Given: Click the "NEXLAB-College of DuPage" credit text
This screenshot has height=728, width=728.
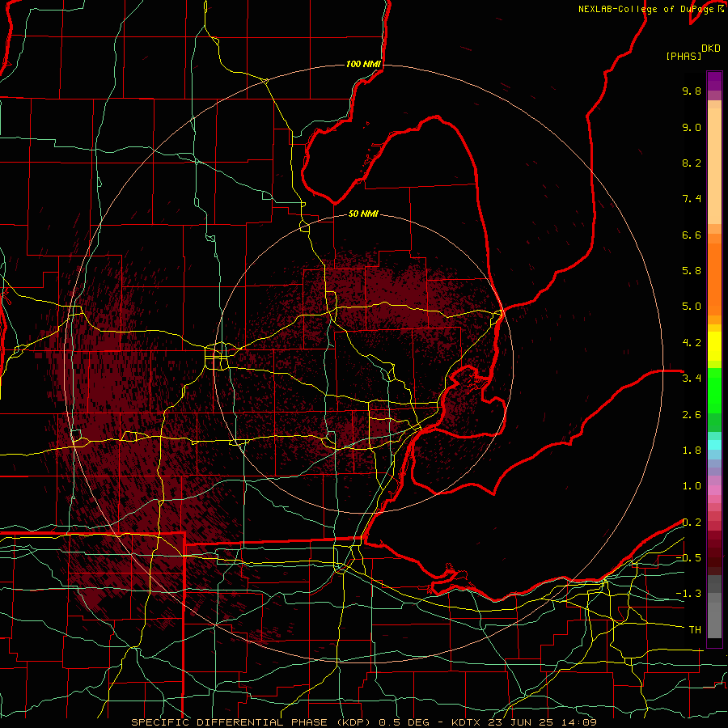Looking at the screenshot, I should coord(647,9).
